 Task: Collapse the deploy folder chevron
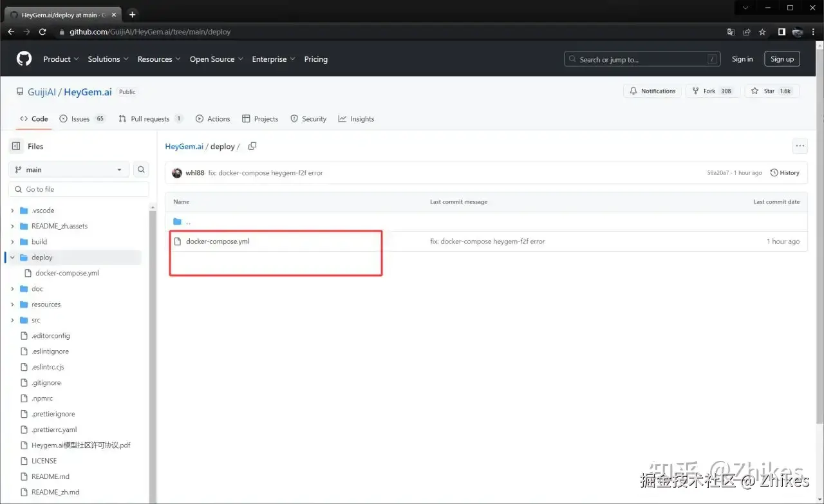(x=12, y=257)
